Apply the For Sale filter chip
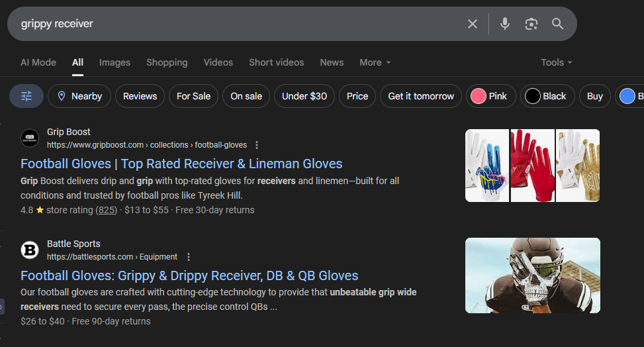 pos(193,96)
